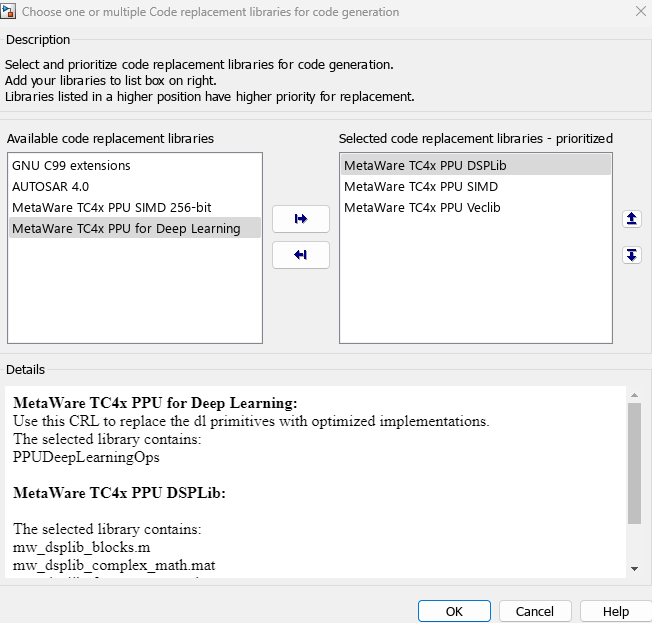Viewport: 652px width, 623px height.
Task: Click the Details pane scrollbar thumb
Action: (x=634, y=465)
